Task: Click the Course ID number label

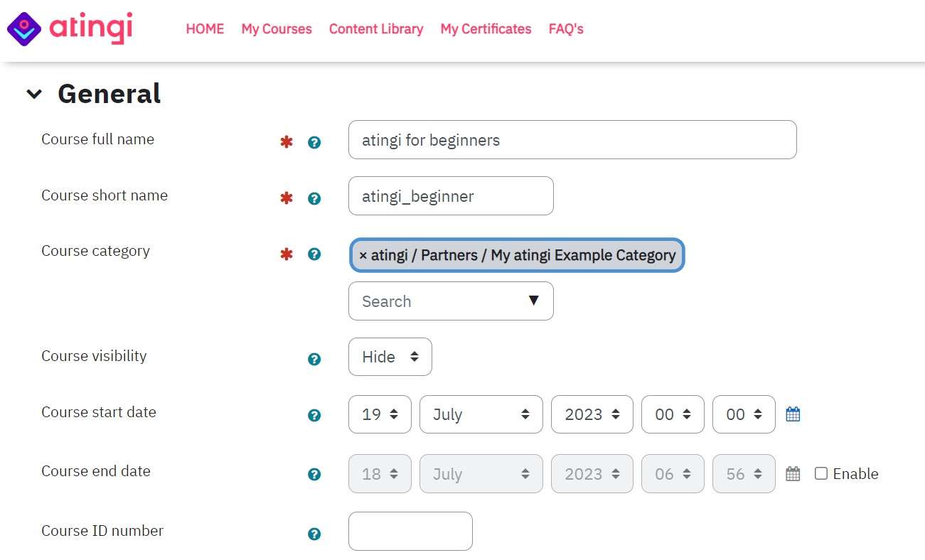Action: 102,531
